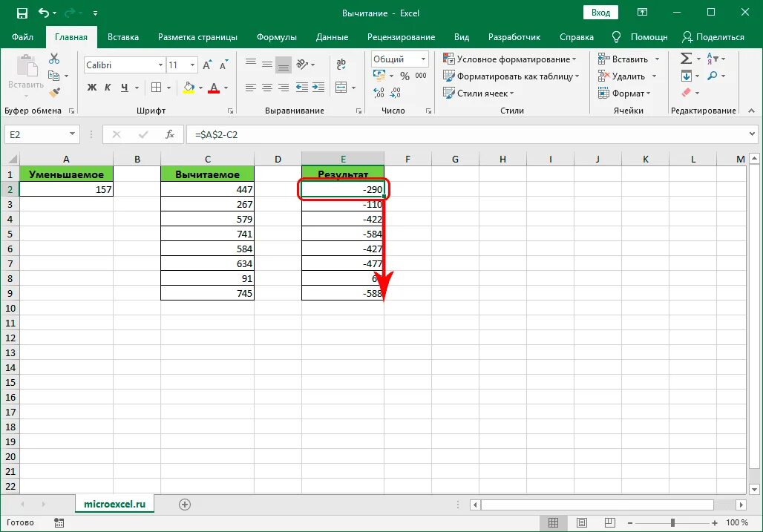Open Стили ячеек dropdown

(x=479, y=93)
